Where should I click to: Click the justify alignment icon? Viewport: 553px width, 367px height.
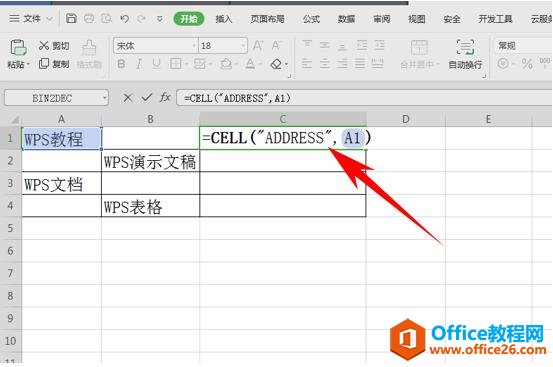coord(360,64)
